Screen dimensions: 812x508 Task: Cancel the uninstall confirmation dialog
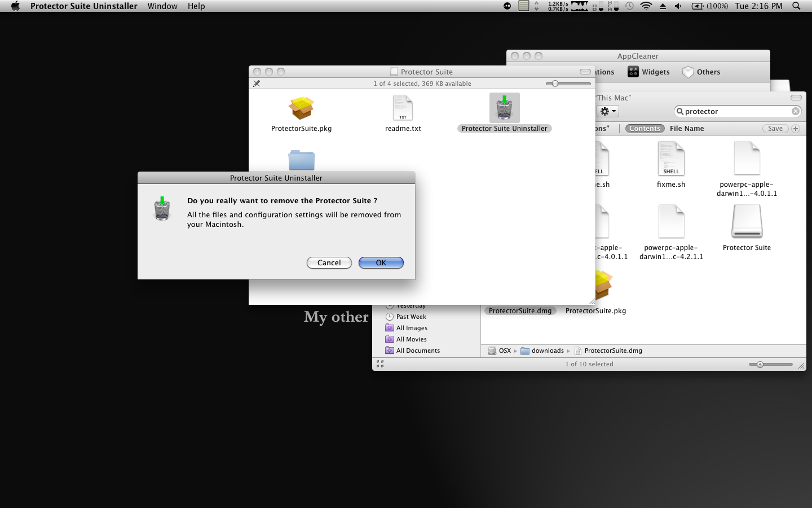tap(329, 263)
